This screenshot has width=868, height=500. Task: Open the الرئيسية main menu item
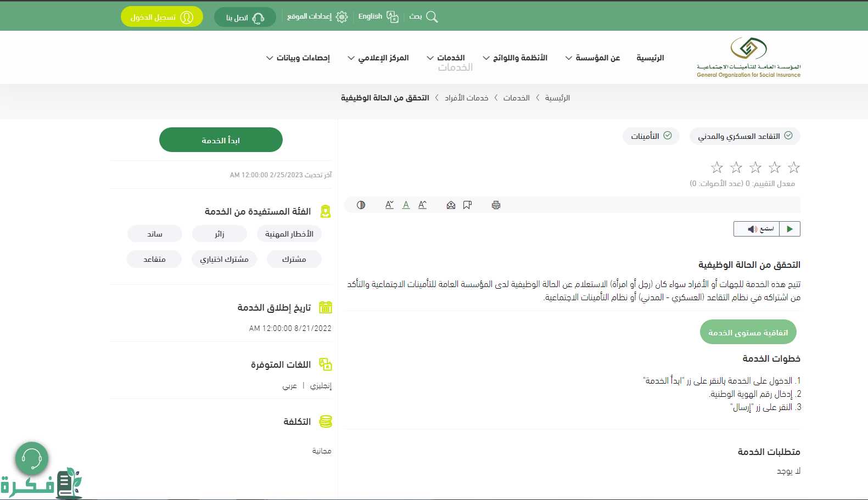click(x=650, y=58)
